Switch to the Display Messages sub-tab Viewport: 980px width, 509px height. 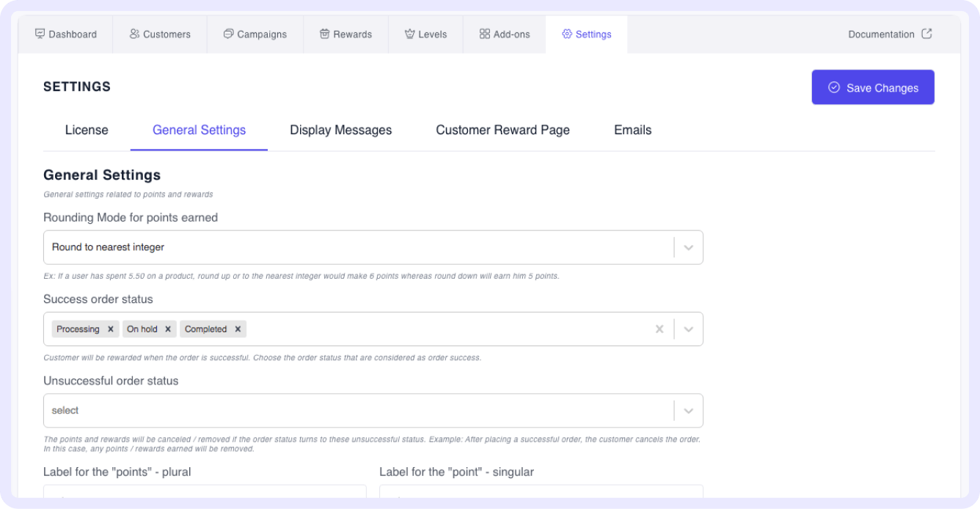341,131
